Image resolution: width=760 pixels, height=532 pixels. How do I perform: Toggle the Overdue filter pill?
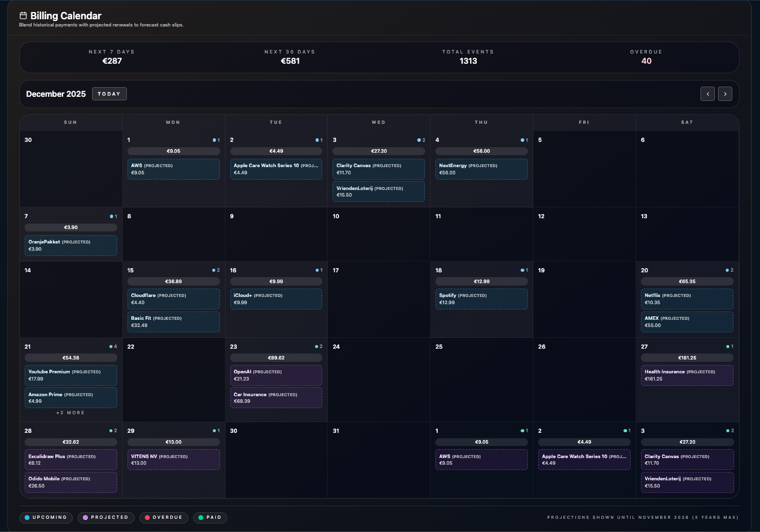tap(164, 518)
